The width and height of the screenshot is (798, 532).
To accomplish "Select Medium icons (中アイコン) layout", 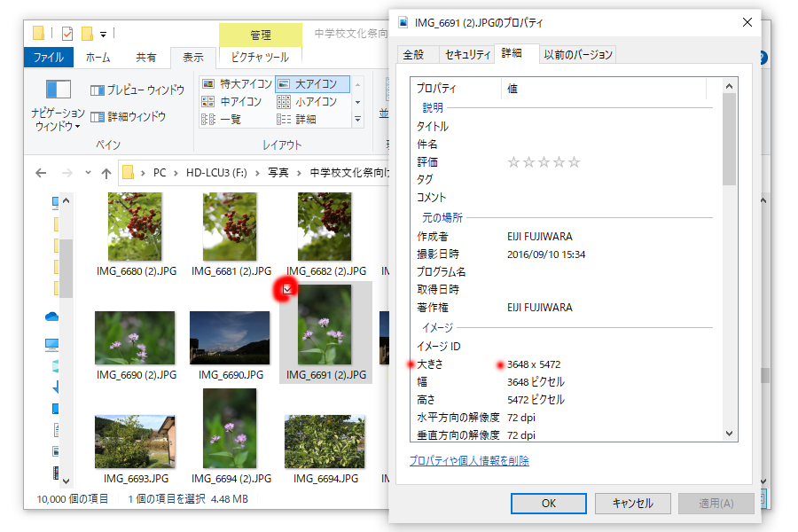I will [231, 101].
